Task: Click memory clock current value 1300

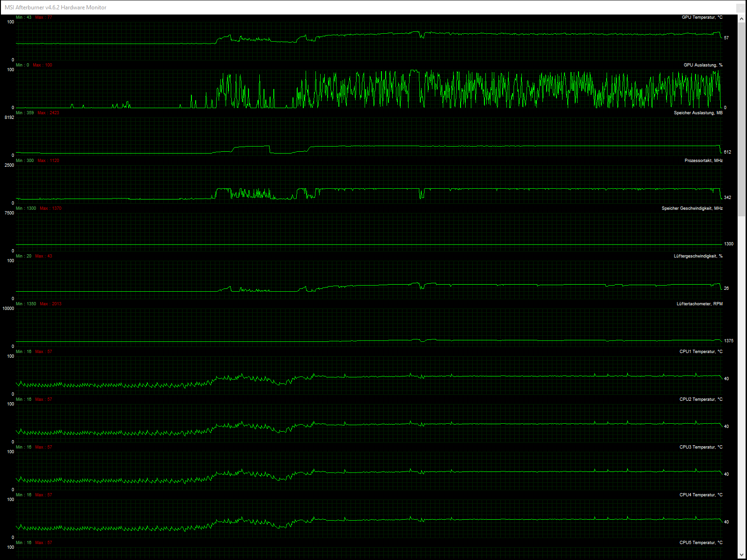Action: point(729,244)
